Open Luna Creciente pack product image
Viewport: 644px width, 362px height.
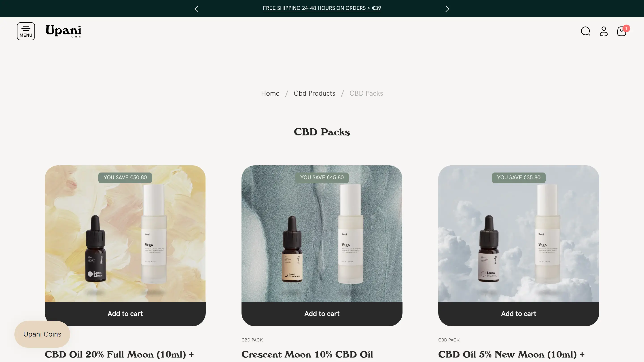coord(322,234)
